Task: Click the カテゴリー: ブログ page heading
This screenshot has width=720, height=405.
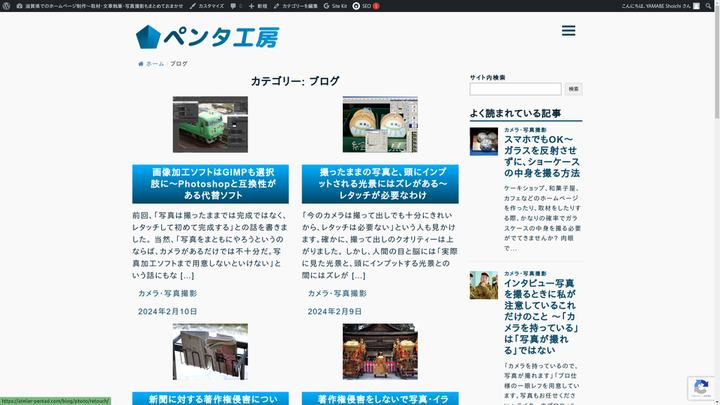Action: (295, 81)
